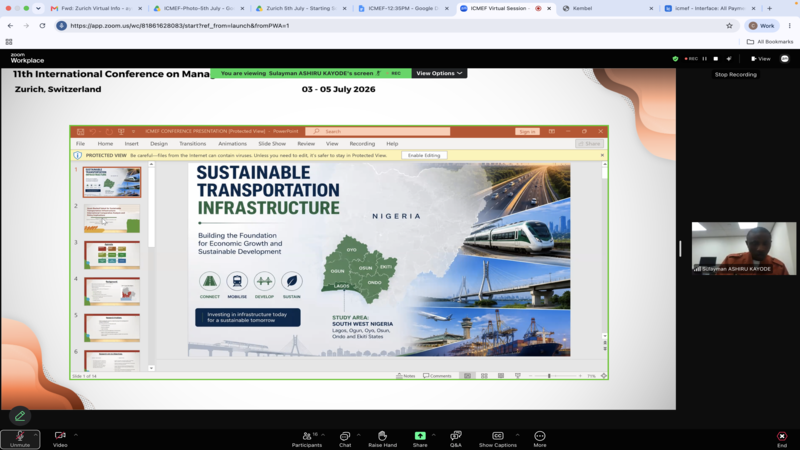
Task: Open the Work profile menu in Chrome
Action: [761, 26]
